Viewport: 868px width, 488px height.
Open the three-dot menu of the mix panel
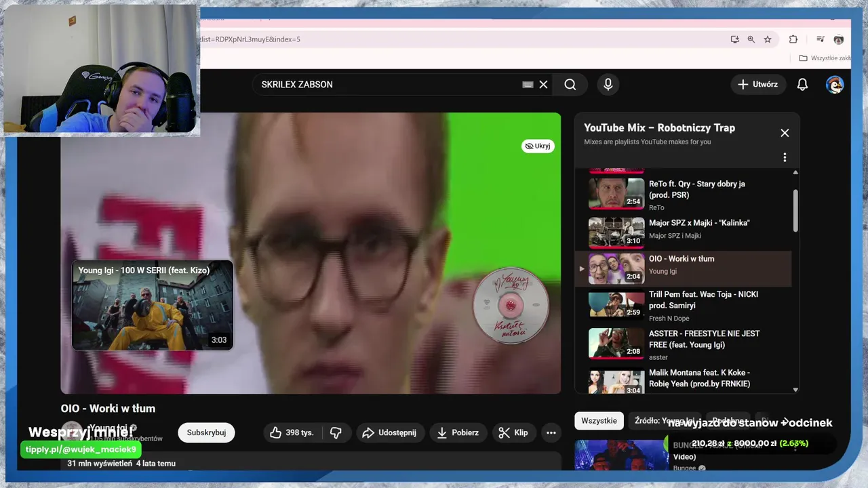point(785,157)
